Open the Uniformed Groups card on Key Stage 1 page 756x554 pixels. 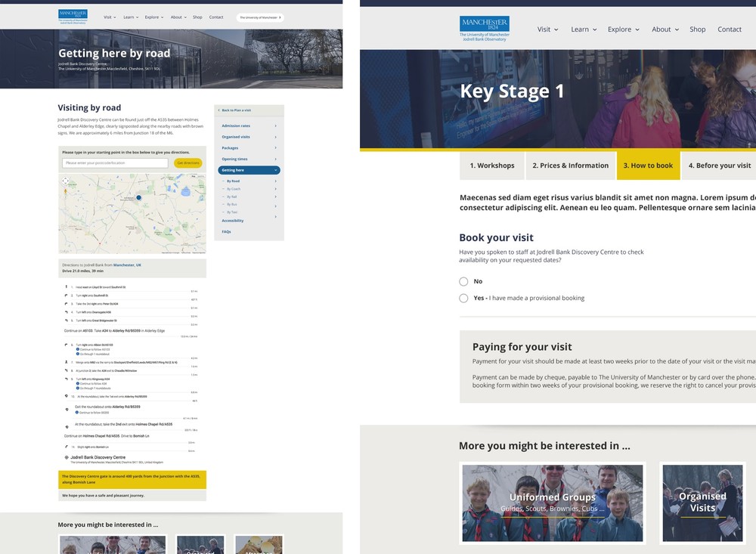553,503
